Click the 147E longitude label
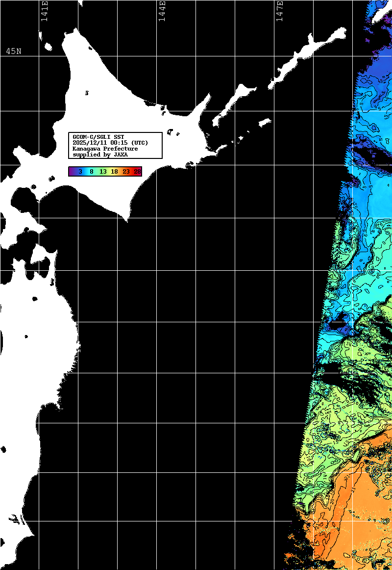The height and width of the screenshot is (570, 392). [280, 11]
